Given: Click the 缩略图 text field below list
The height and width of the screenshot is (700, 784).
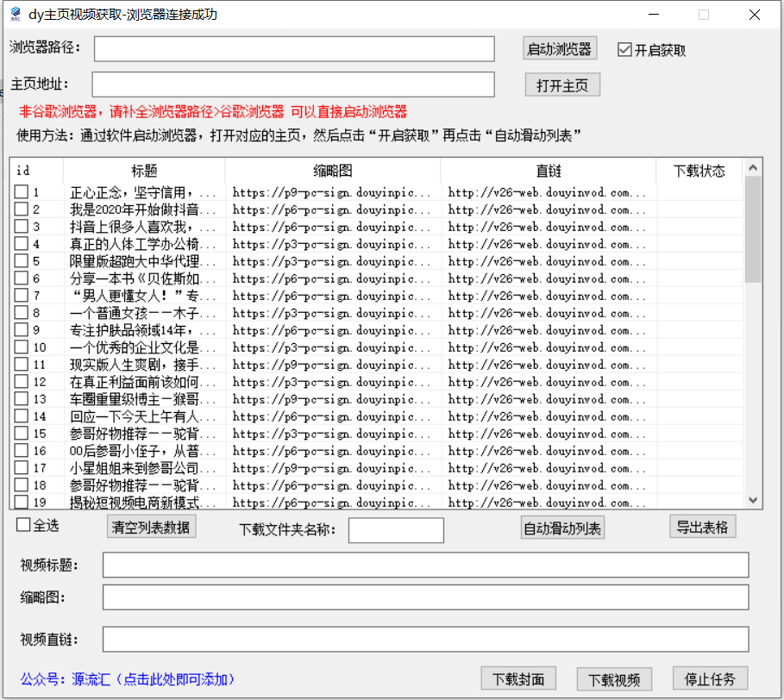Looking at the screenshot, I should (x=425, y=597).
